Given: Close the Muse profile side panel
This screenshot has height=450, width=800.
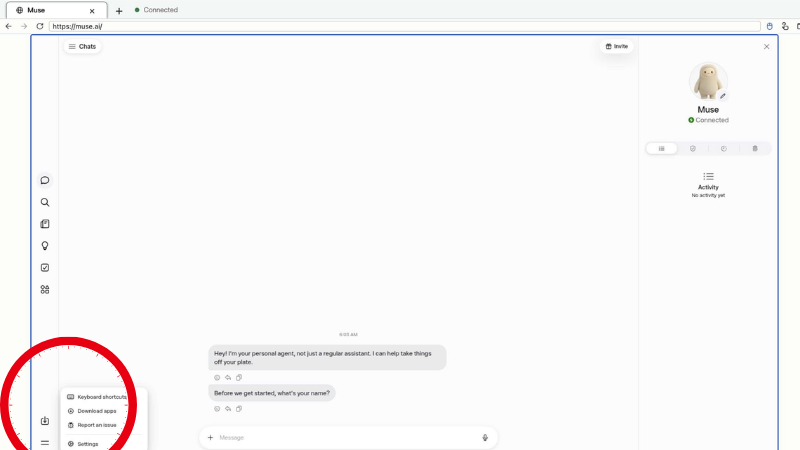Looking at the screenshot, I should [x=766, y=46].
